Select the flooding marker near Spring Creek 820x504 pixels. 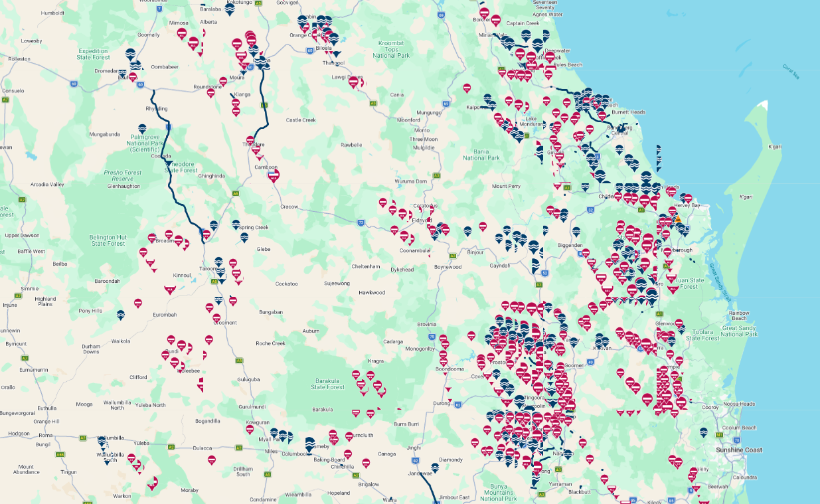236,225
